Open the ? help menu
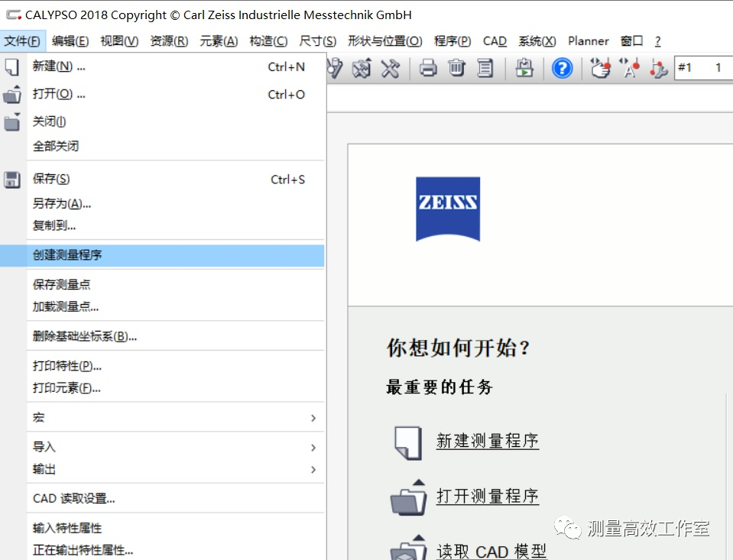 (x=658, y=41)
